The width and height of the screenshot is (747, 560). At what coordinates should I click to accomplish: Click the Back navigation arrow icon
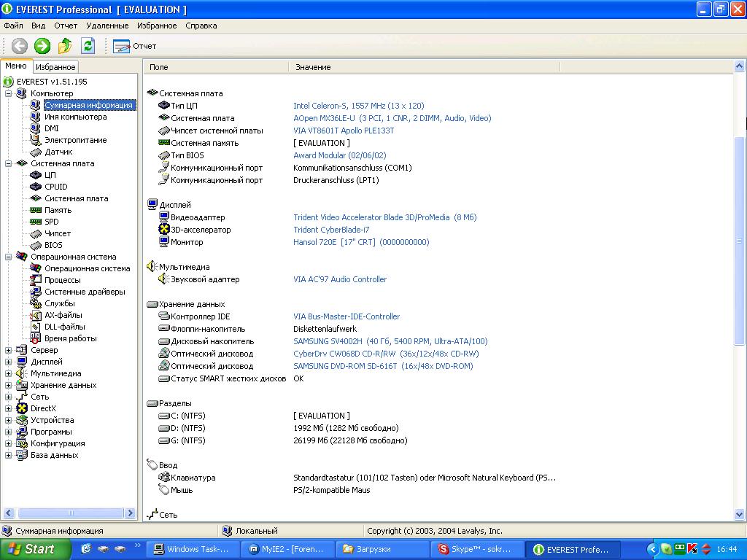point(20,46)
